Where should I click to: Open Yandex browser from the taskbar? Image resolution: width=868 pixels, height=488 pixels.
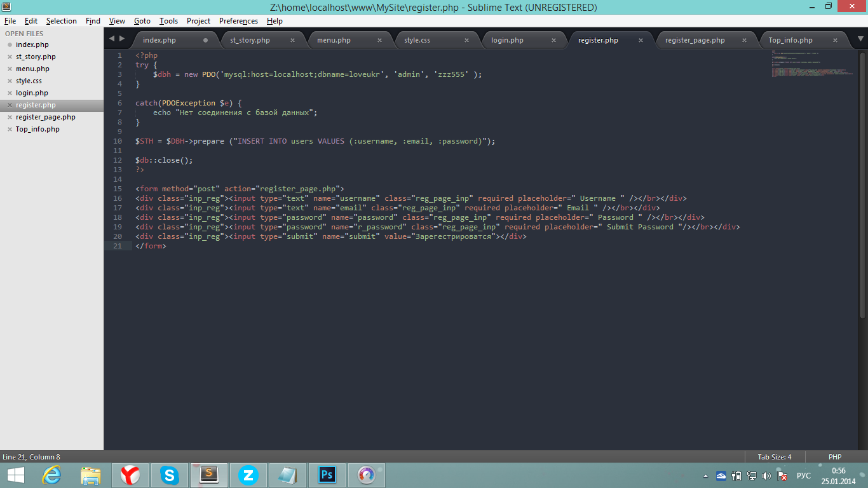(x=130, y=475)
